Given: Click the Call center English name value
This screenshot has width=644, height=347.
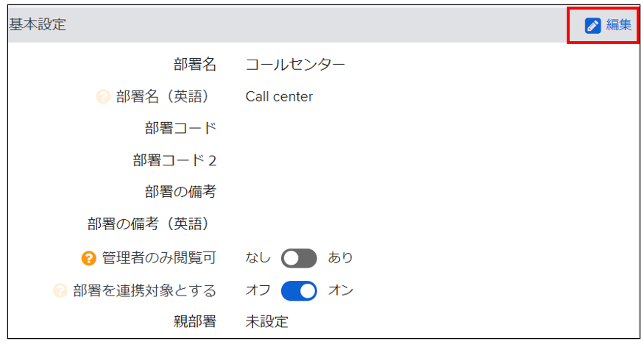Looking at the screenshot, I should coord(279,97).
